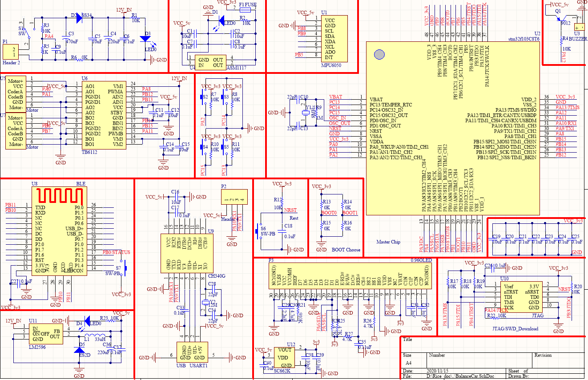Click the blue LED symbol D3
The height and width of the screenshot is (380, 588).
point(145,39)
